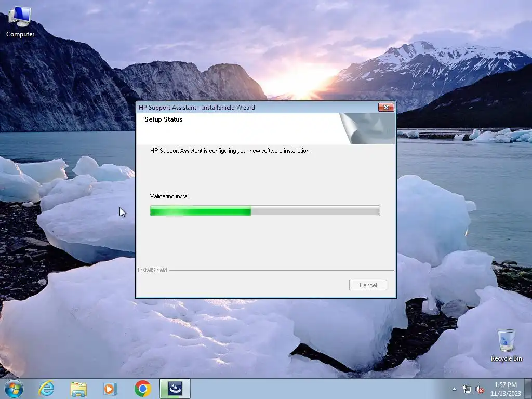Click the muted volume tray icon
532x399 pixels.
click(480, 390)
